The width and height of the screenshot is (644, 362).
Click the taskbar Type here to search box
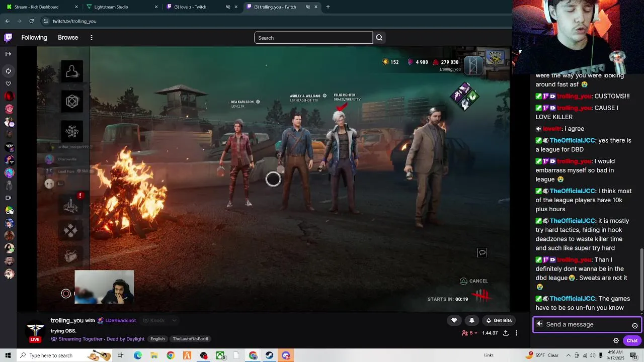click(64, 355)
